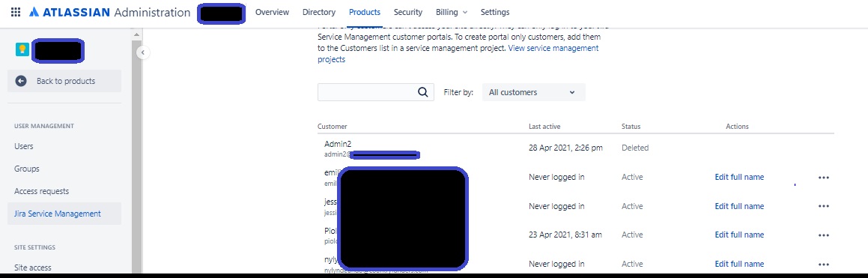Click the Back to products button
This screenshot has width=868, height=278.
tap(64, 81)
